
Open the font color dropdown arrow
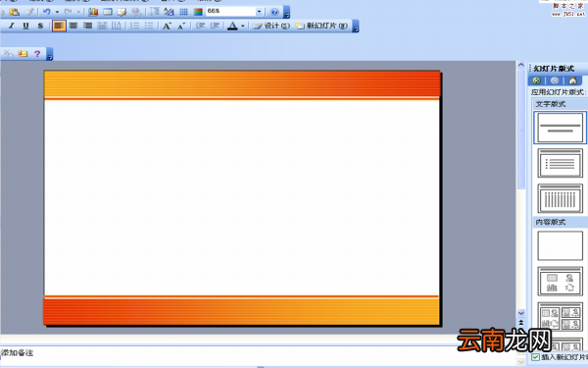(x=243, y=26)
